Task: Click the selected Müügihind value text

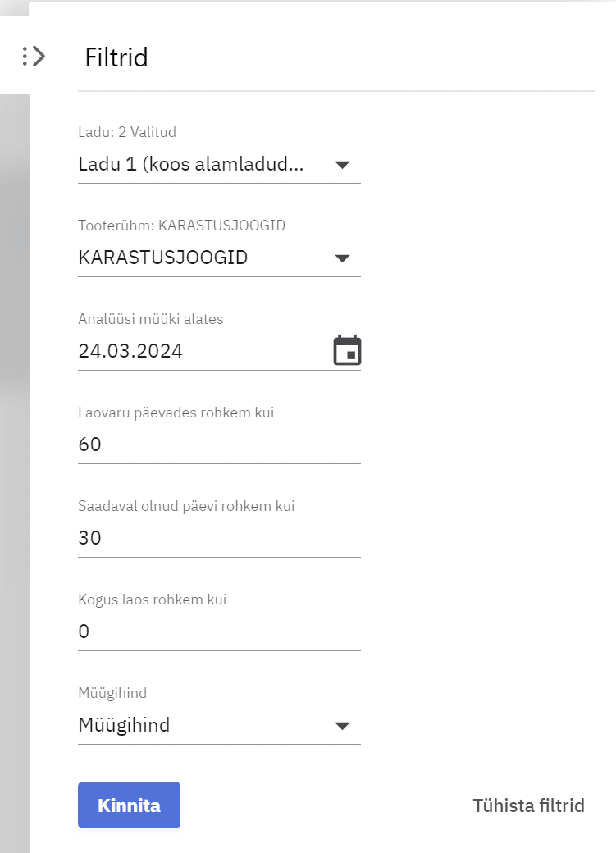Action: click(x=124, y=725)
